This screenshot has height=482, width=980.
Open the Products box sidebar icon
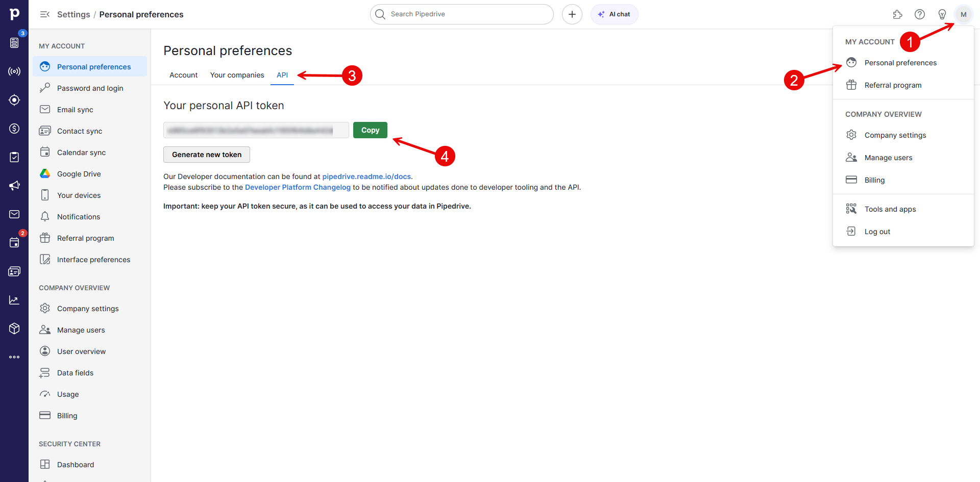pos(14,328)
